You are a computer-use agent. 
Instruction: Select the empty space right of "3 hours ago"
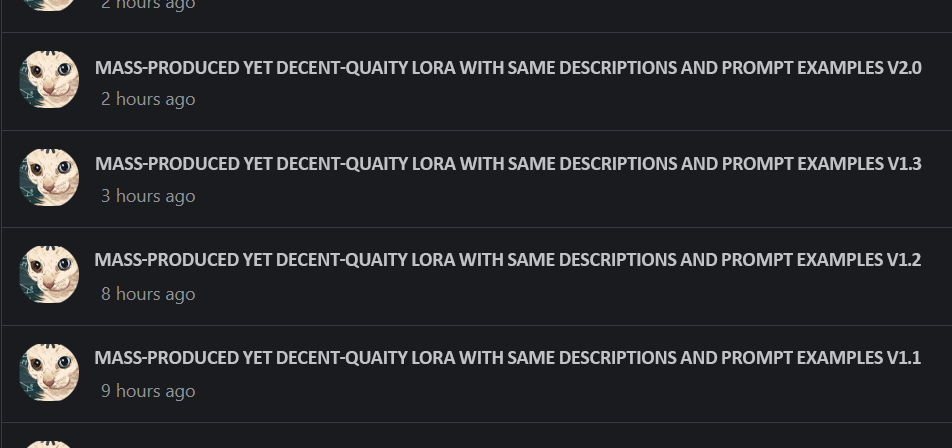tap(571, 196)
